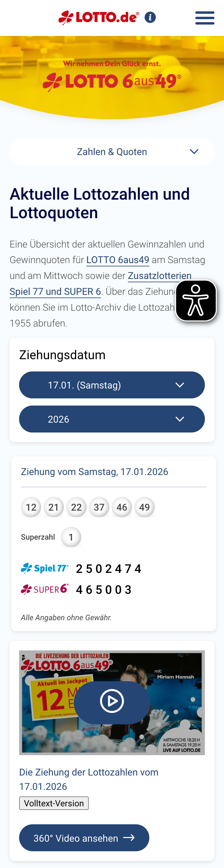Click the LOTTO.de logo
Screen dimensions: 224x868
point(99,17)
